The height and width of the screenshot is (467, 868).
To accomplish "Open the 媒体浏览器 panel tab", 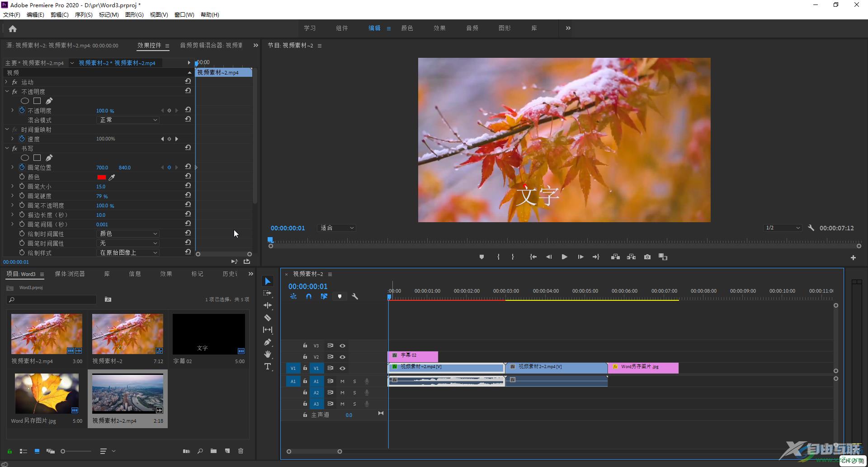I will (70, 274).
